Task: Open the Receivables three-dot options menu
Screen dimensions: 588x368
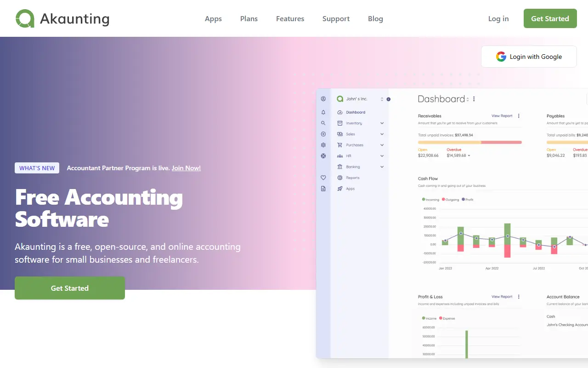Action: pos(519,116)
